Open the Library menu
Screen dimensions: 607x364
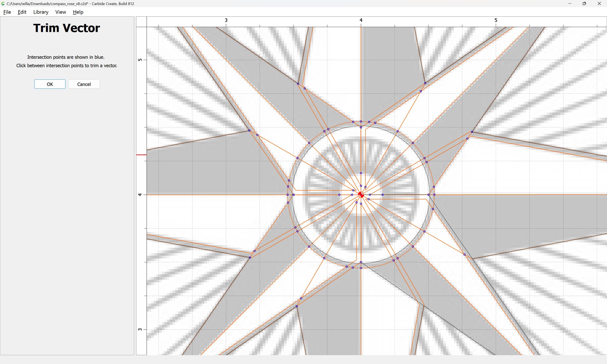pos(41,12)
